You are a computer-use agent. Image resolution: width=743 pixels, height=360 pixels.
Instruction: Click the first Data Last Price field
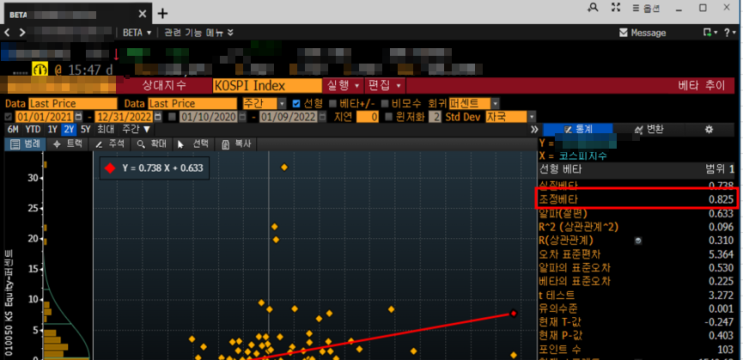[x=72, y=104]
